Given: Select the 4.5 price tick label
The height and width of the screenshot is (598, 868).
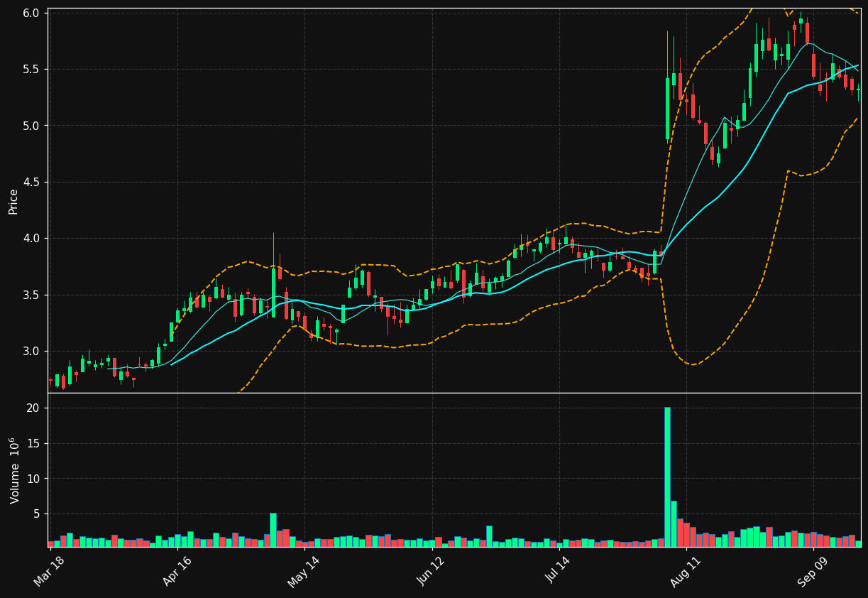Looking at the screenshot, I should [32, 183].
